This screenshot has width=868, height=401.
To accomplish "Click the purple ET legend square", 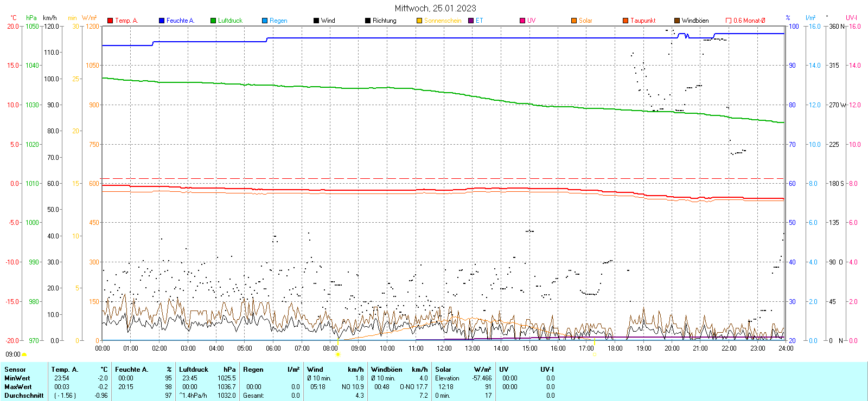I will (471, 21).
